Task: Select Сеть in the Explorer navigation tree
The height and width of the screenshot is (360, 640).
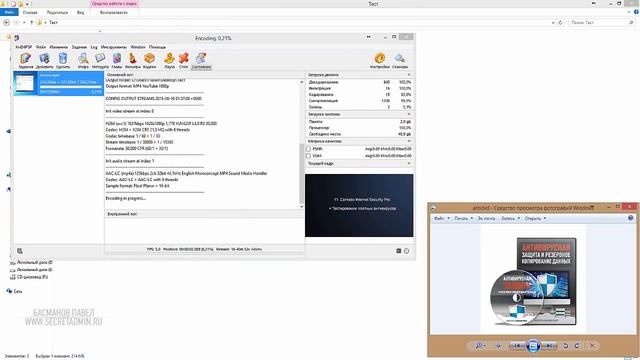Action: (14, 291)
